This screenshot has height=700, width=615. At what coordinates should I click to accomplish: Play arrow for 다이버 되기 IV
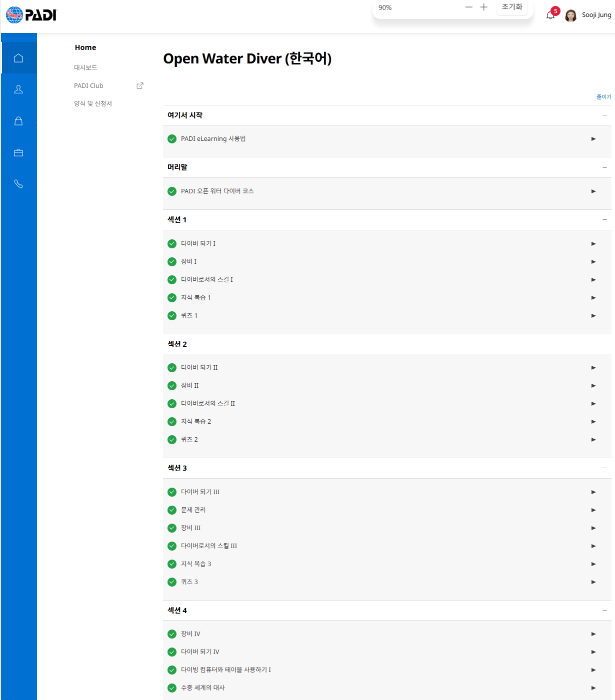[593, 652]
